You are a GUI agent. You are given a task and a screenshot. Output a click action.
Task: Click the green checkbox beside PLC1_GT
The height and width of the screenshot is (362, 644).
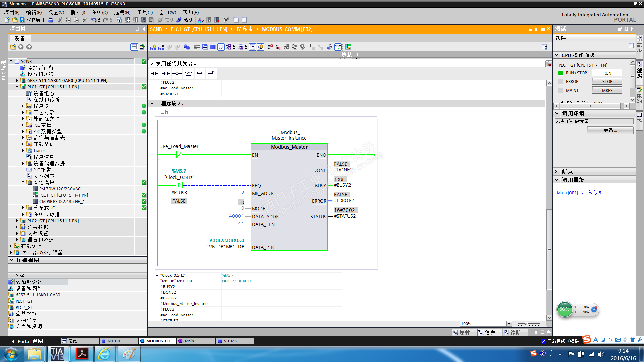point(144,87)
